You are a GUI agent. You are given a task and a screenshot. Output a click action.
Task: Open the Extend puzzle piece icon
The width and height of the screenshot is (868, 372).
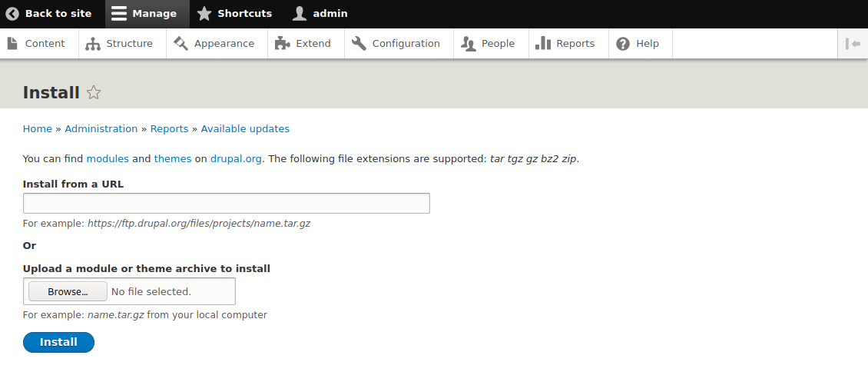283,43
